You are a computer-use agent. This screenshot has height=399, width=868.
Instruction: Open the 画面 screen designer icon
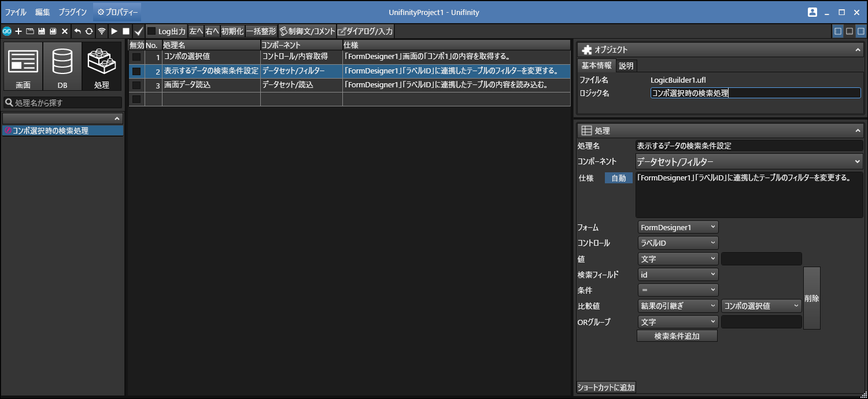pyautogui.click(x=23, y=66)
